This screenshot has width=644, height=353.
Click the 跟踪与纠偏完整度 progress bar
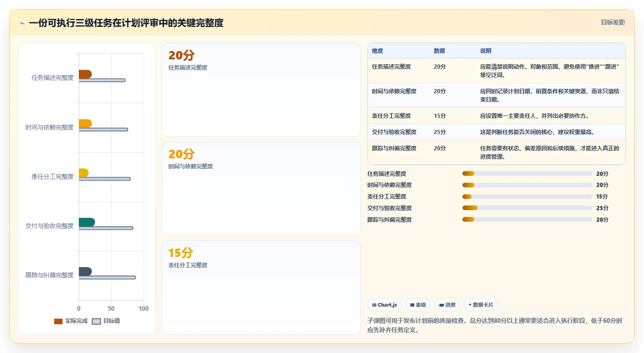527,219
